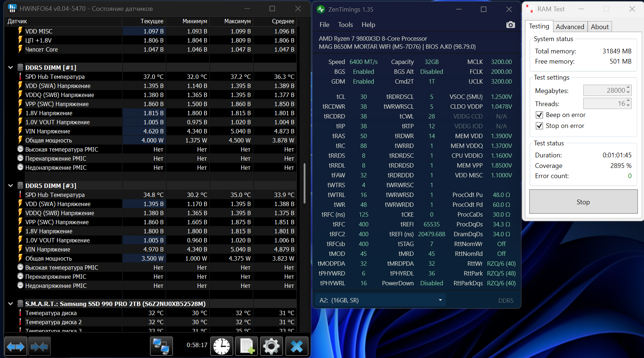Open the Tools menu in ZenTimings
This screenshot has width=644, height=358.
(345, 25)
